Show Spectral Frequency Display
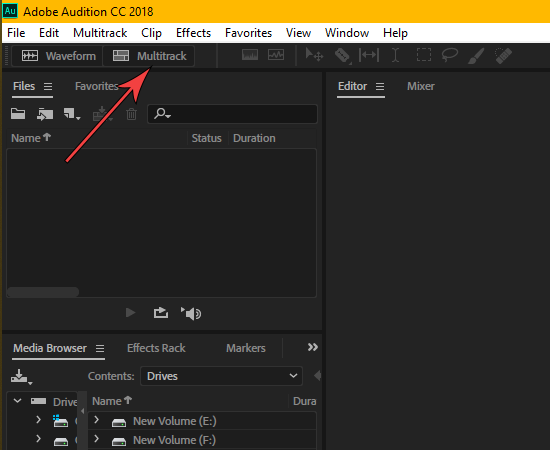The height and width of the screenshot is (450, 550). (x=250, y=55)
